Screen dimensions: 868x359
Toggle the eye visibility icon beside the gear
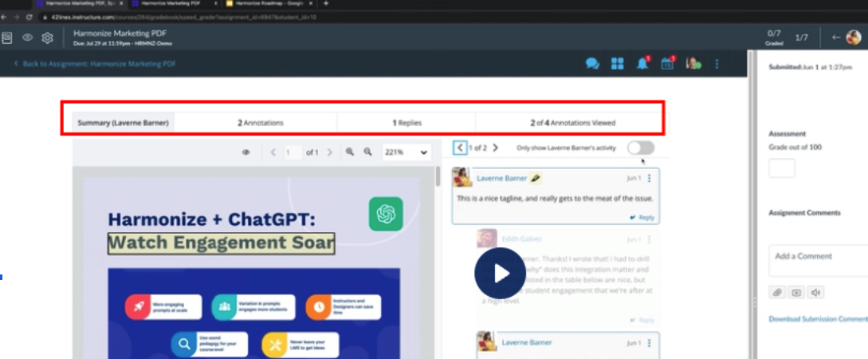(x=27, y=37)
